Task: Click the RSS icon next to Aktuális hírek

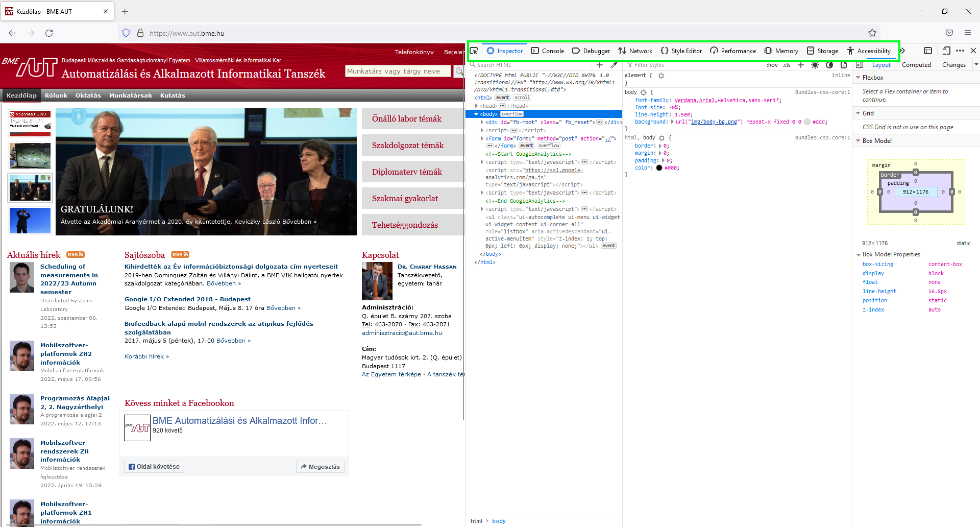Action: 76,255
